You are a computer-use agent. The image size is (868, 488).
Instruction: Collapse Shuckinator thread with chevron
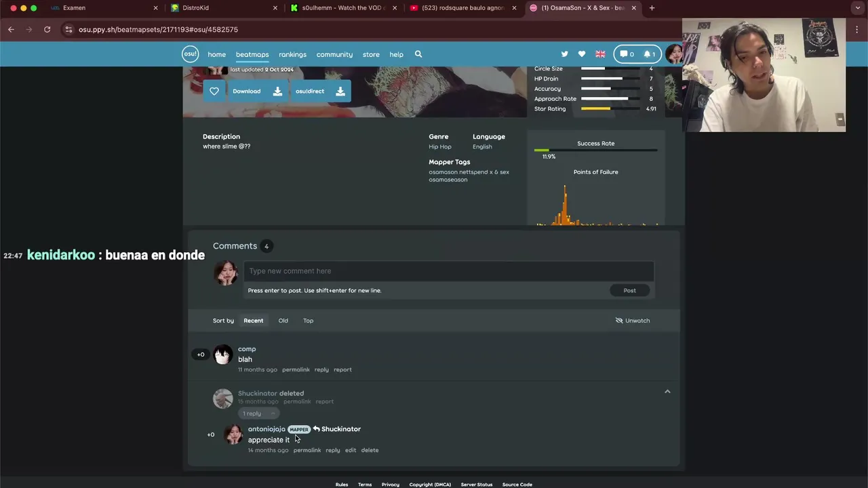pyautogui.click(x=667, y=392)
